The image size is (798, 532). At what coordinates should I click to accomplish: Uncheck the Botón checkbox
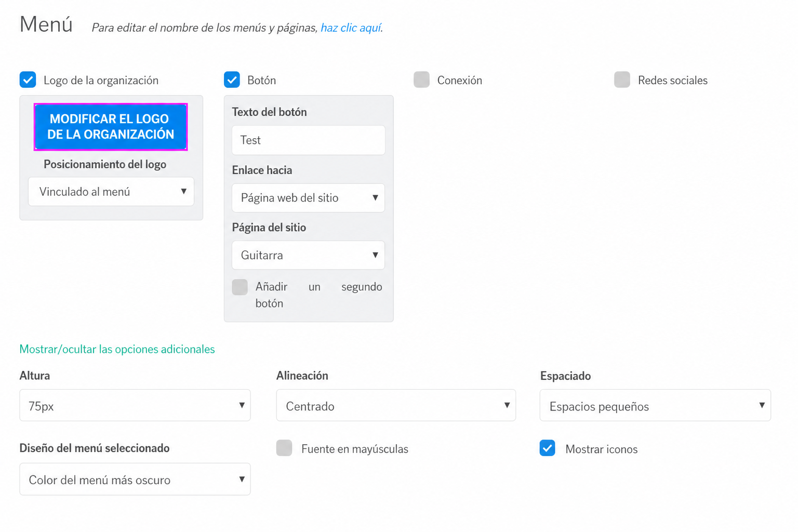pos(232,80)
